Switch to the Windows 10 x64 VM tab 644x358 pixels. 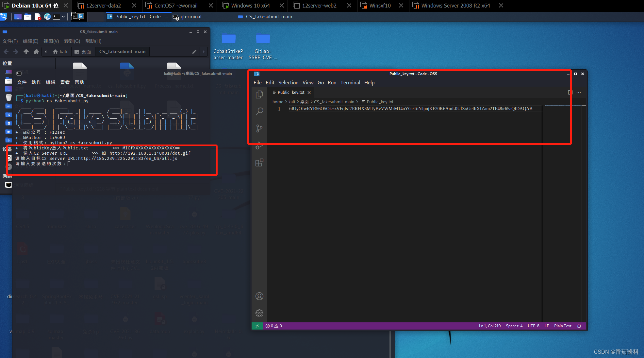click(x=250, y=6)
